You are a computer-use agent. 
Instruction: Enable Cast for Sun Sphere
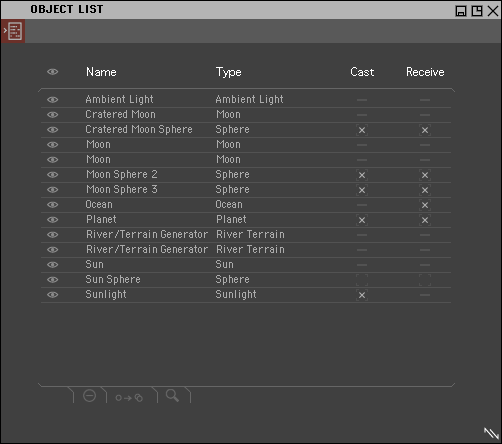(x=362, y=280)
